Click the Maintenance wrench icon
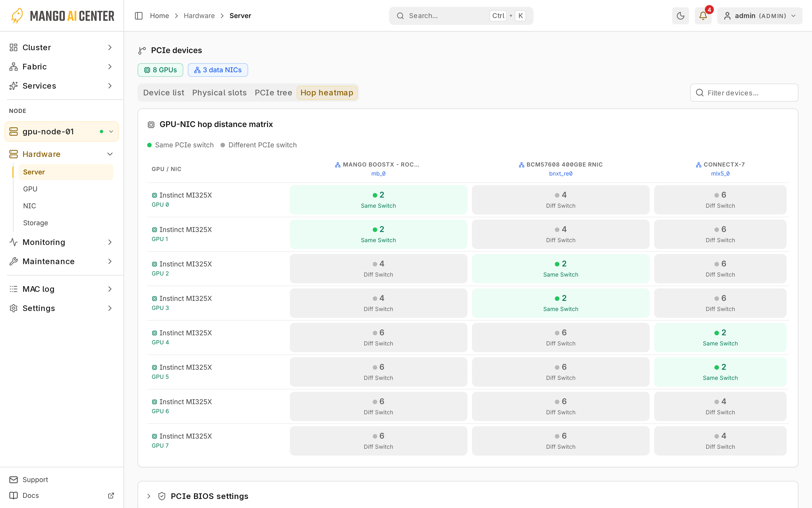Viewport: 812px width, 508px height. [13, 261]
